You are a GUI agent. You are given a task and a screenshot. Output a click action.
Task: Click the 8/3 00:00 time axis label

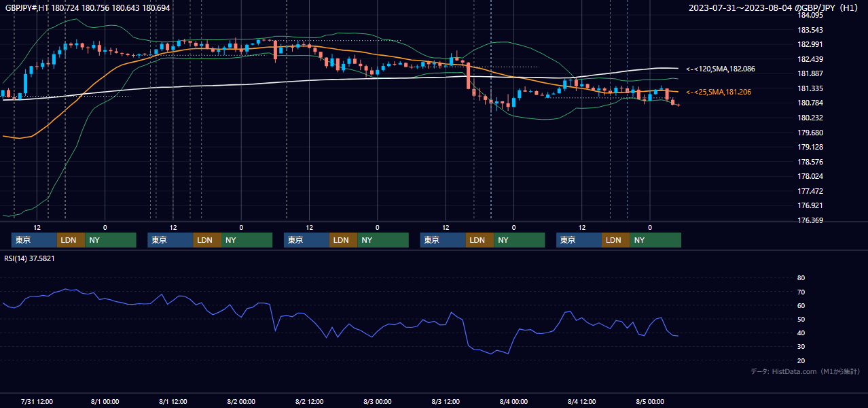tap(377, 401)
